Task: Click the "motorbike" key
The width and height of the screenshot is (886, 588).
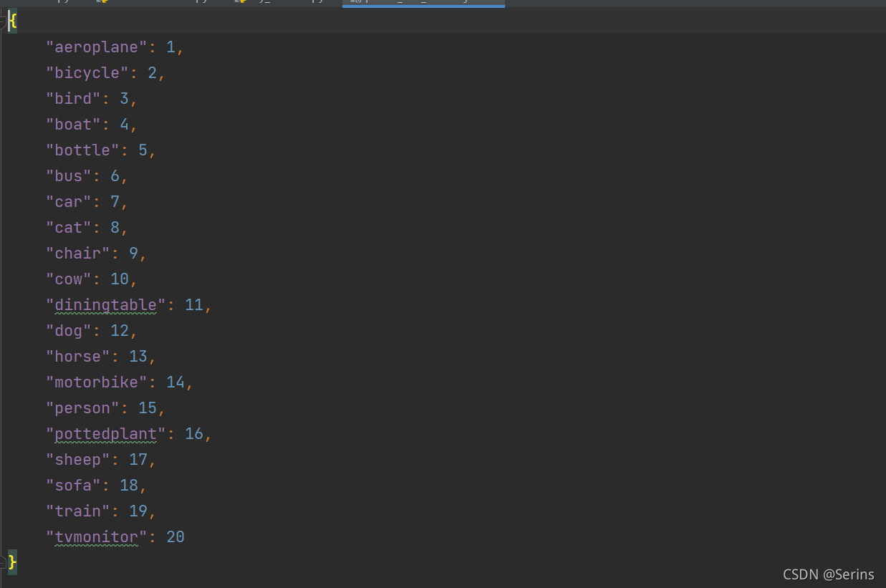Action: coord(97,382)
